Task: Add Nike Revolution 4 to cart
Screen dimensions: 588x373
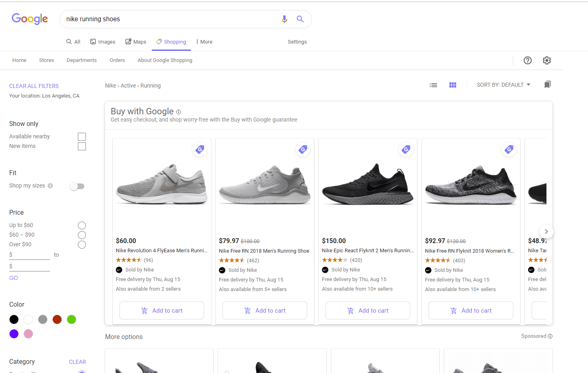Action: (x=162, y=311)
